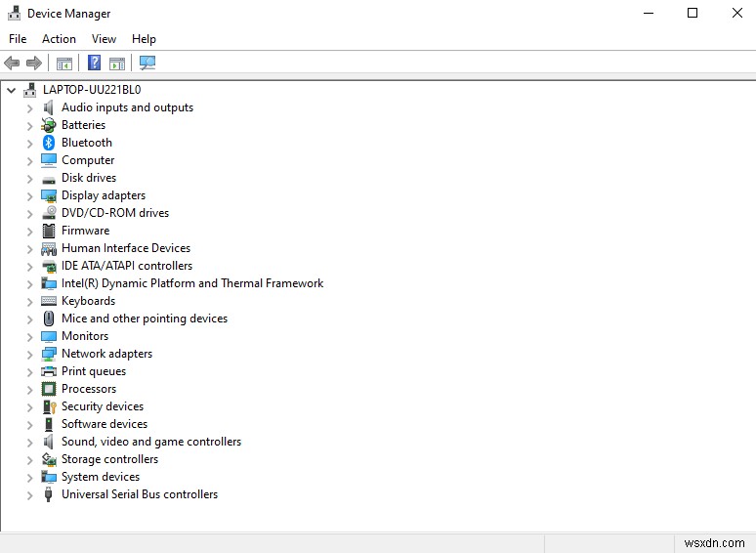The height and width of the screenshot is (553, 756).
Task: Click the Show/Hide Action Pane toolbar icon
Action: (x=117, y=64)
